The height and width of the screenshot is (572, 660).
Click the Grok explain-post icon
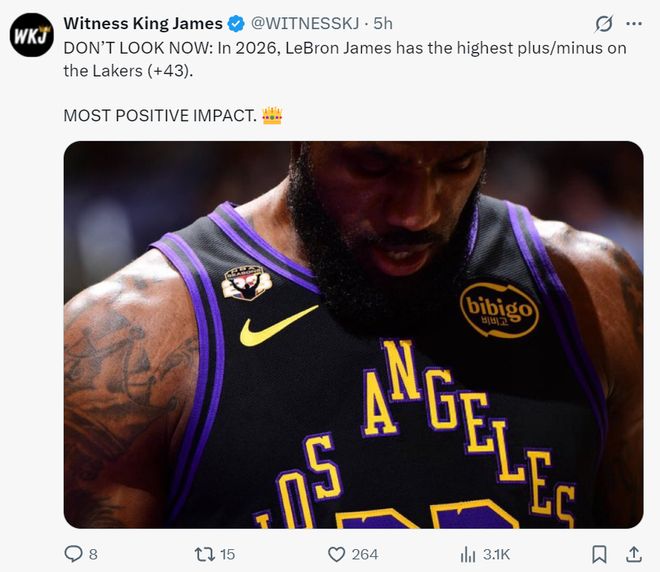tap(604, 24)
